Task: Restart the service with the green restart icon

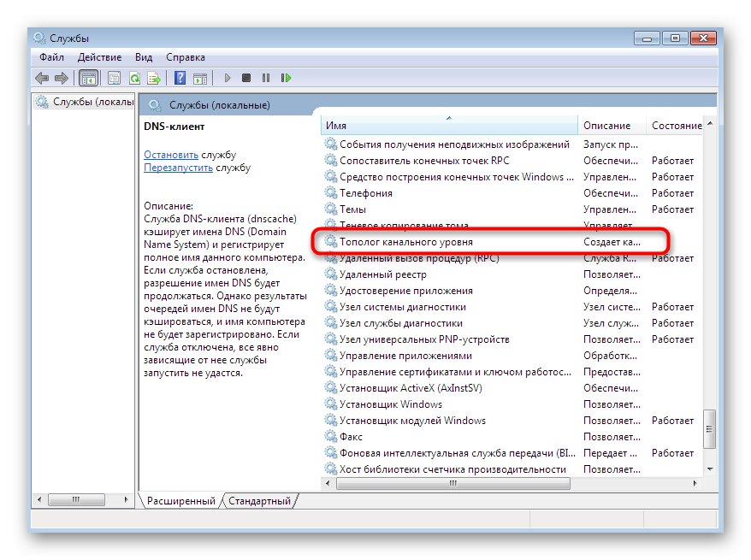Action: (x=286, y=78)
